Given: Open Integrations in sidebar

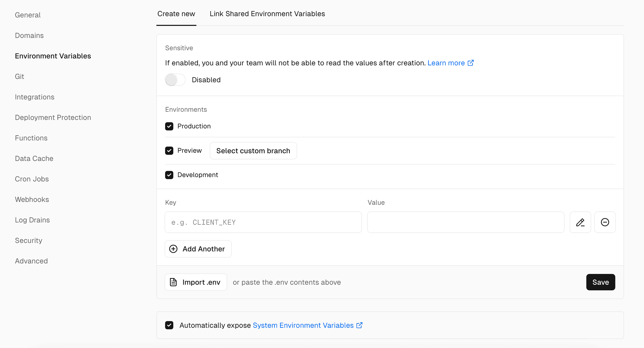Looking at the screenshot, I should 35,97.
